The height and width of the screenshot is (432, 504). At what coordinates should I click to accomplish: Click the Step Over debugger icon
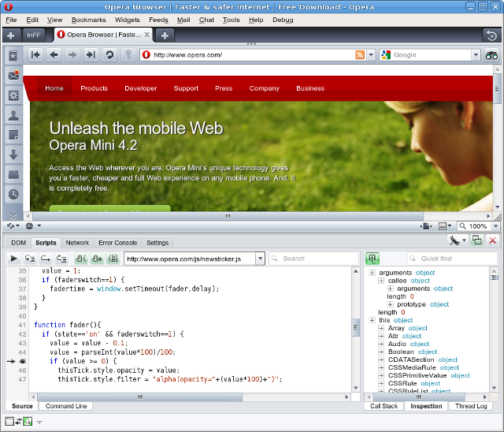pos(46,259)
